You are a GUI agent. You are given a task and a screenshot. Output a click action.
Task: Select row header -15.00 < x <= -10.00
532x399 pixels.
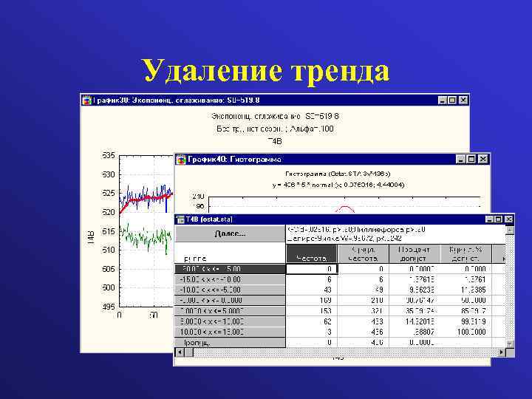(230, 279)
